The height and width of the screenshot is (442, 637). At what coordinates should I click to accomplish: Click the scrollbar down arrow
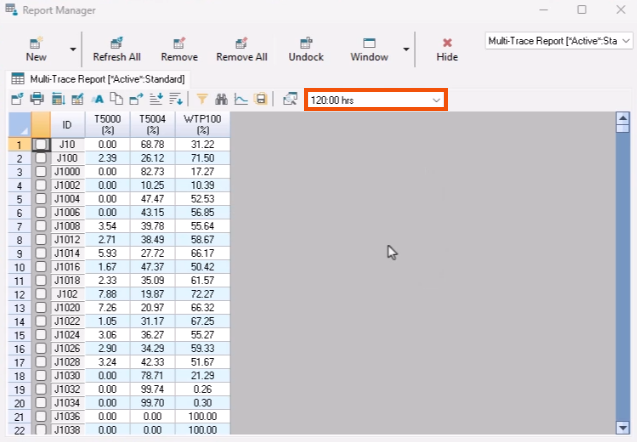(x=623, y=427)
